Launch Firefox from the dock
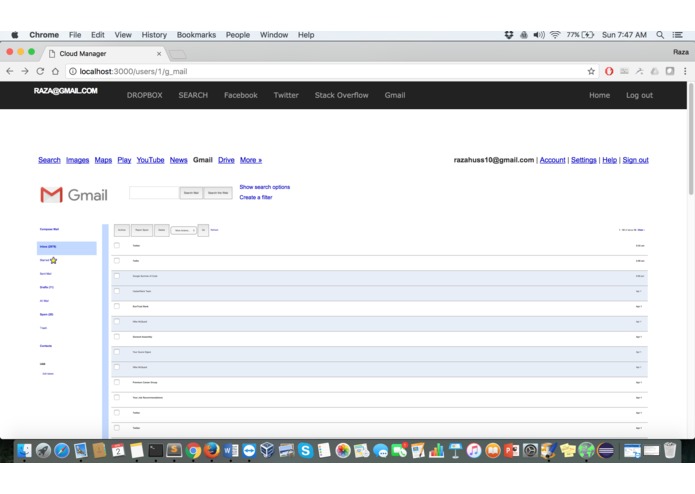 click(x=212, y=451)
